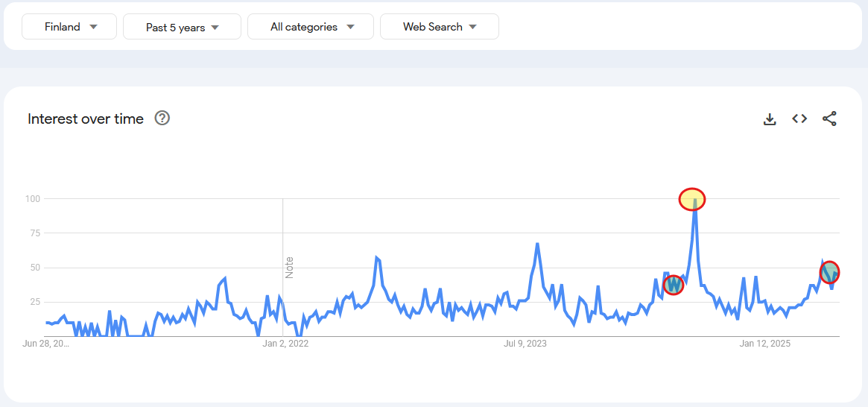Open the embed code icon
This screenshot has height=407, width=868.
click(799, 119)
